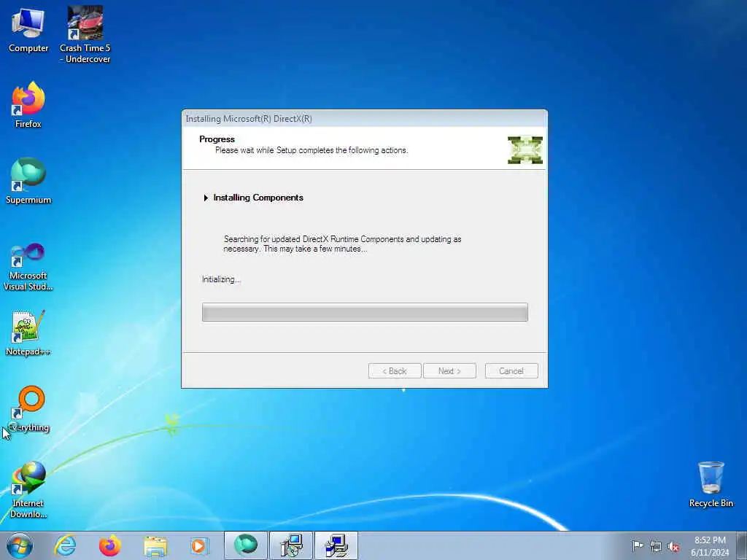747x560 pixels.
Task: Switch to the DirectX setup taskbar button
Action: 336,545
